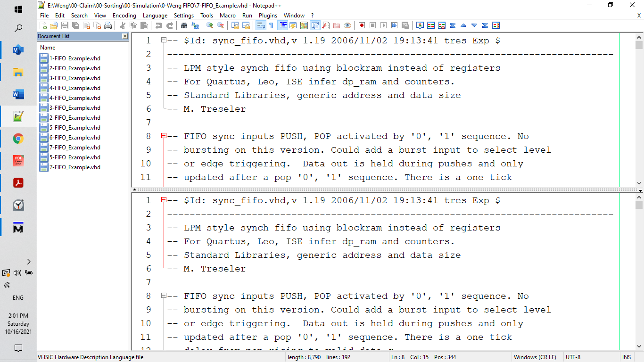This screenshot has width=644, height=362.
Task: Toggle file monitoring eye icon
Action: [347, 25]
